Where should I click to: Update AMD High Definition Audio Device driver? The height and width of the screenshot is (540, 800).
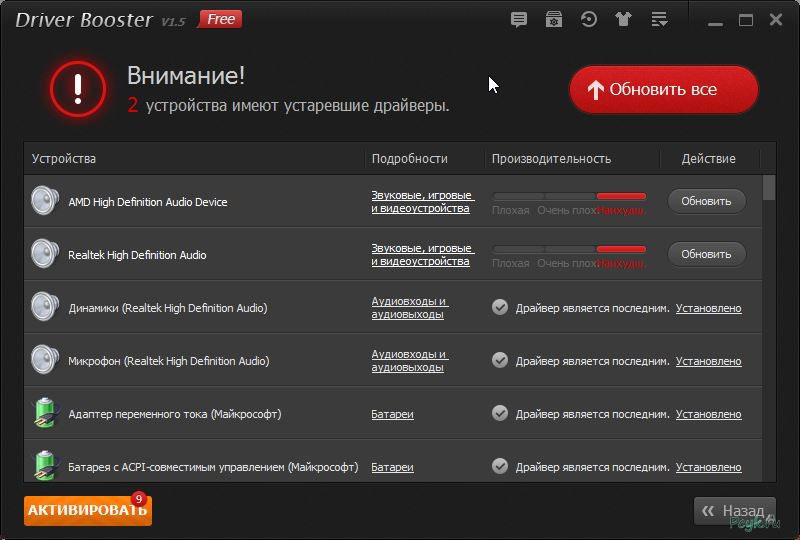point(706,201)
